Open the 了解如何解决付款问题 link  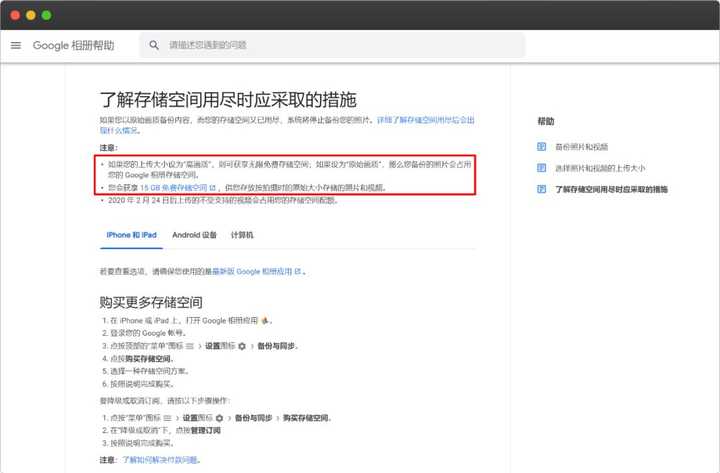pyautogui.click(x=161, y=460)
